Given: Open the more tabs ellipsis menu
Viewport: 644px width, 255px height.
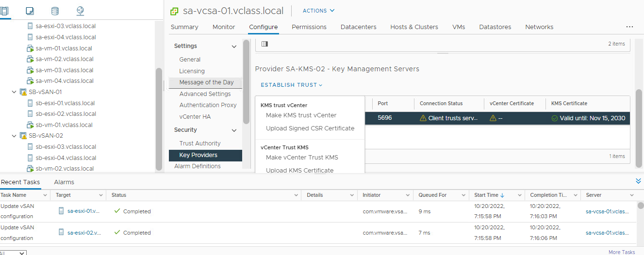Looking at the screenshot, I should click(x=629, y=27).
